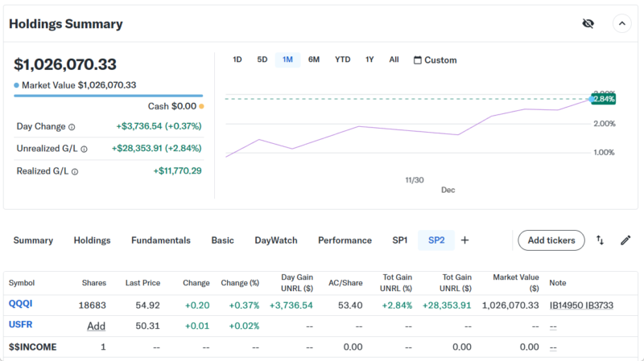Viewport: 644px width, 361px height.
Task: Toggle hide portfolio values eye icon
Action: 588,23
